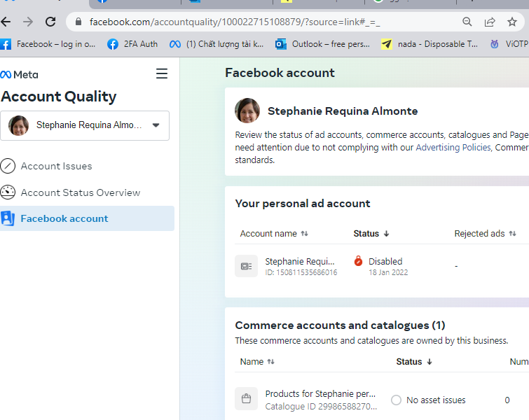
Task: Sort by Rejected ads column
Action: click(485, 234)
